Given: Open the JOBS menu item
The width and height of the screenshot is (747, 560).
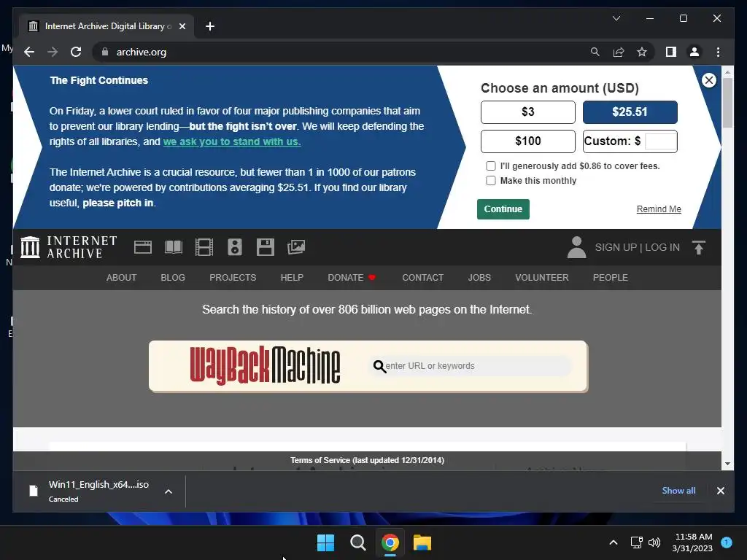Looking at the screenshot, I should 479,278.
